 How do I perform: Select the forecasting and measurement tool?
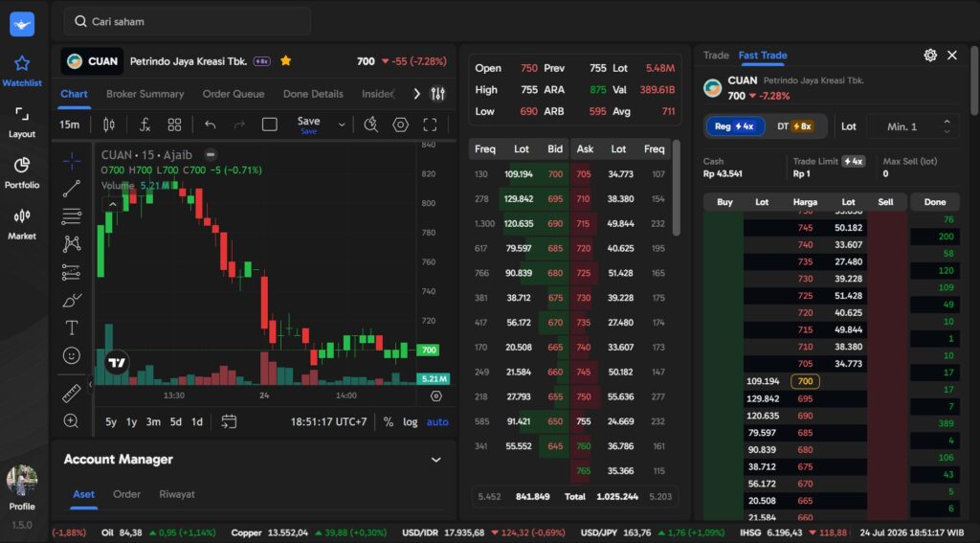pyautogui.click(x=72, y=272)
